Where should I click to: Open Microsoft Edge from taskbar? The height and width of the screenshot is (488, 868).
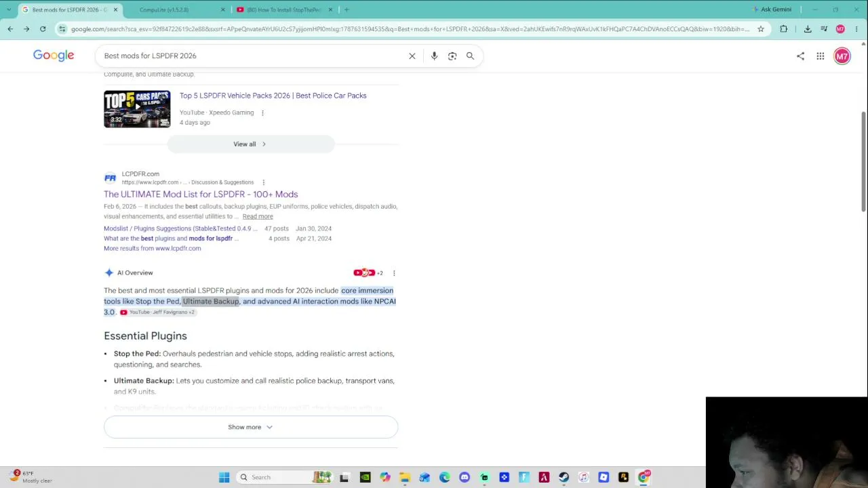(444, 477)
